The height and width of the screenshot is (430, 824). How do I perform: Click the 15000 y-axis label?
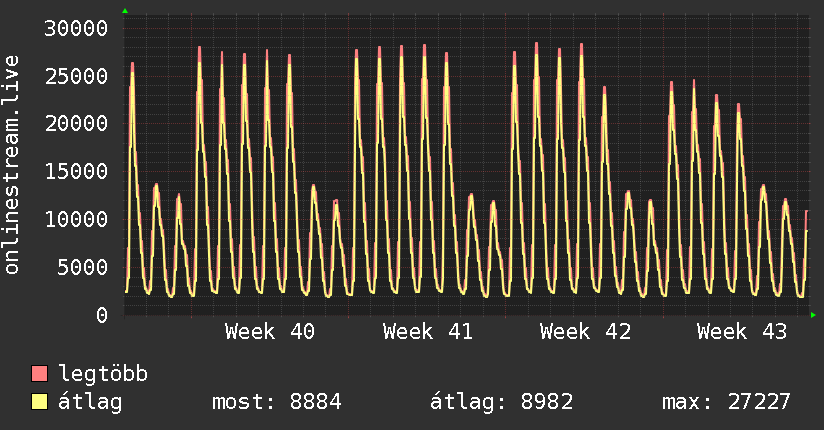pos(76,171)
